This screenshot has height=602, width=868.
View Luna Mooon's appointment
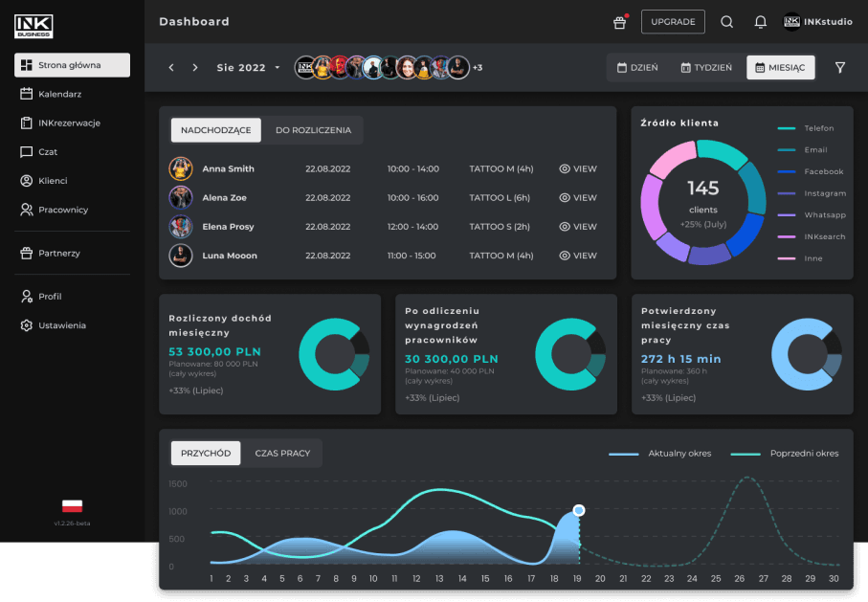578,256
